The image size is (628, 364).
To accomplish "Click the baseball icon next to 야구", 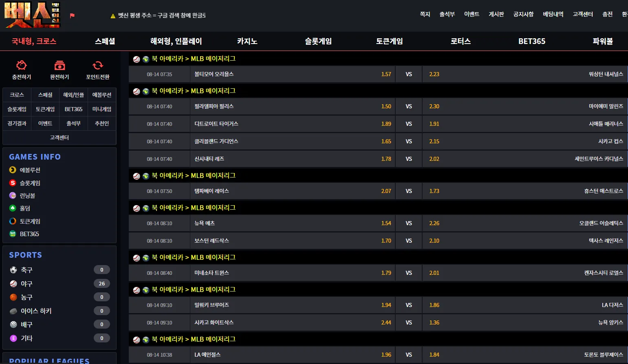I will (13, 284).
